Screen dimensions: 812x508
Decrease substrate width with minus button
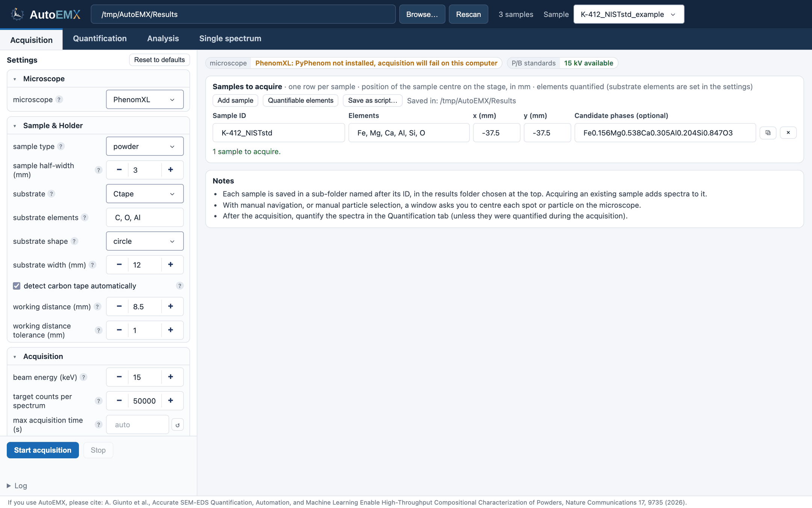click(x=119, y=265)
